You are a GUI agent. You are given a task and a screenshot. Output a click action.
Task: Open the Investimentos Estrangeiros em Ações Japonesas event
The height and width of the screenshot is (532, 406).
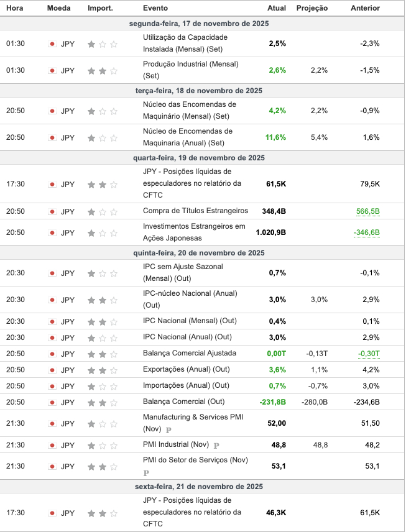tap(194, 232)
